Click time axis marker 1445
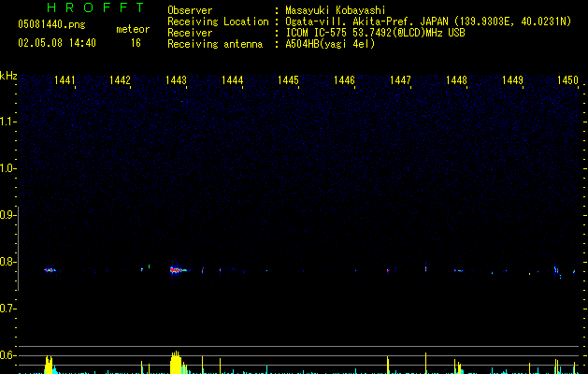 coord(288,80)
